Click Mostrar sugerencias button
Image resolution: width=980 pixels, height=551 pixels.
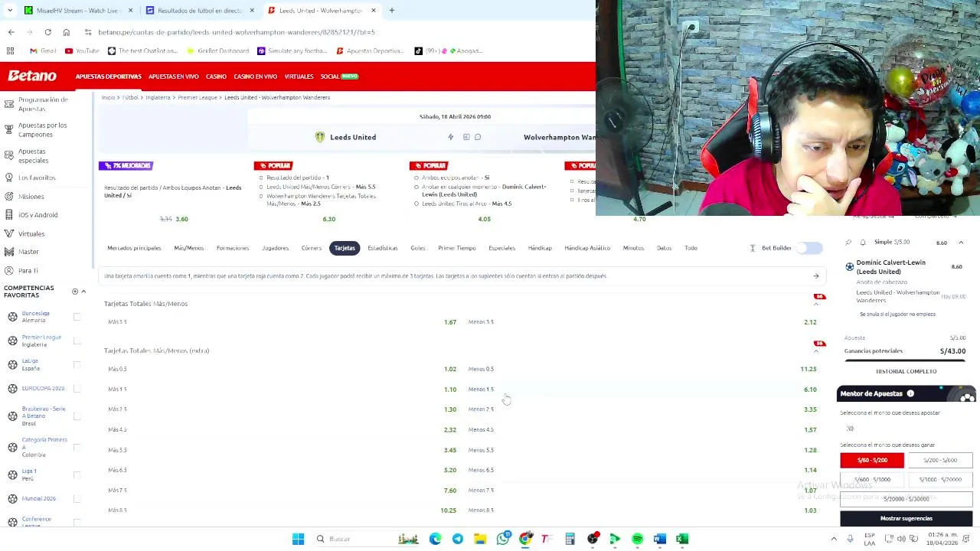tap(906, 519)
